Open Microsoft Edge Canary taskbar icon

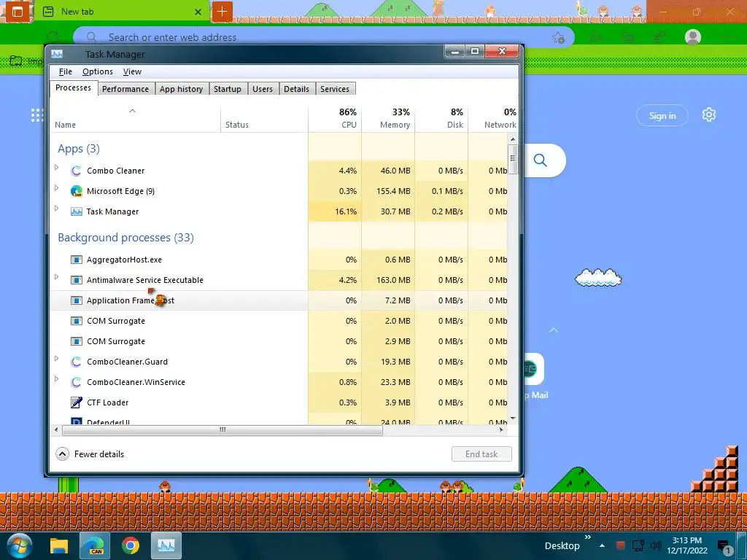click(94, 545)
